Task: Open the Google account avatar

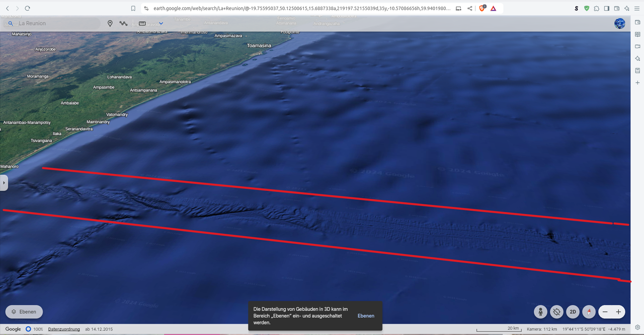Action: tap(620, 23)
